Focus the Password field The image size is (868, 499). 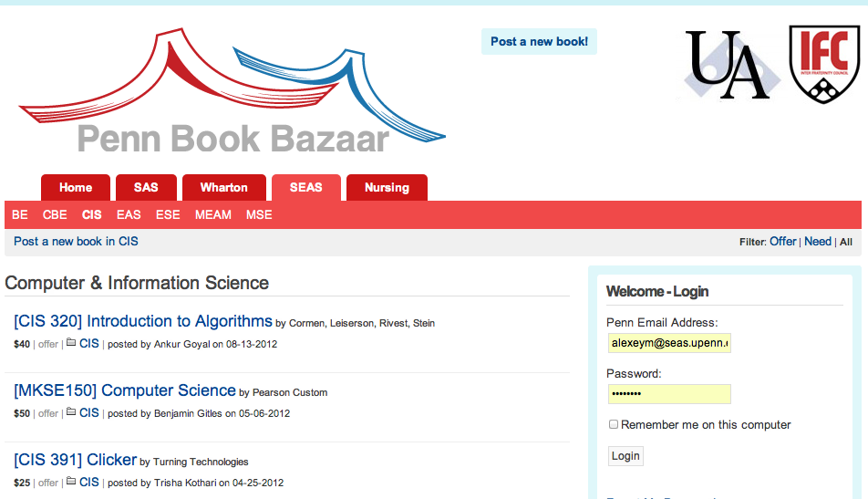coord(669,394)
